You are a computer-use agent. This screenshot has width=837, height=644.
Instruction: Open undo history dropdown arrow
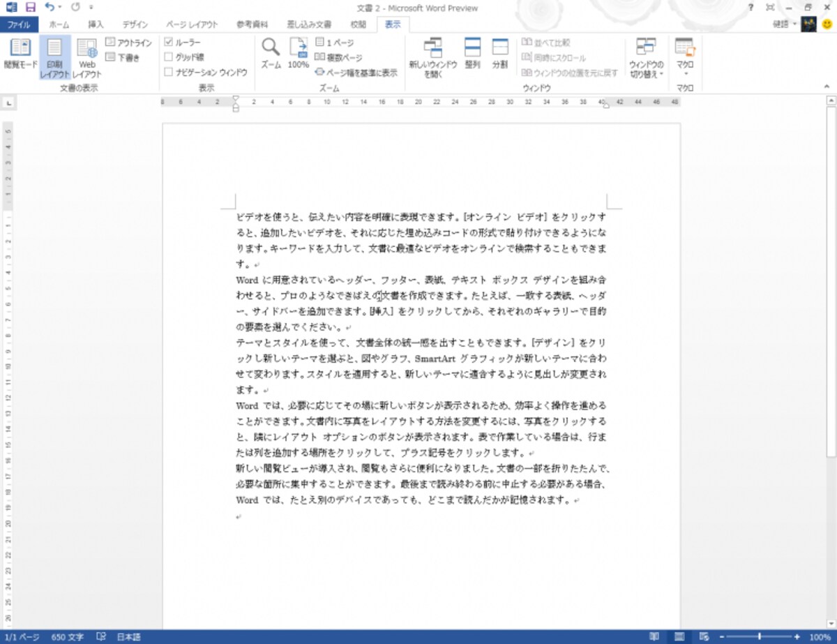tap(59, 8)
